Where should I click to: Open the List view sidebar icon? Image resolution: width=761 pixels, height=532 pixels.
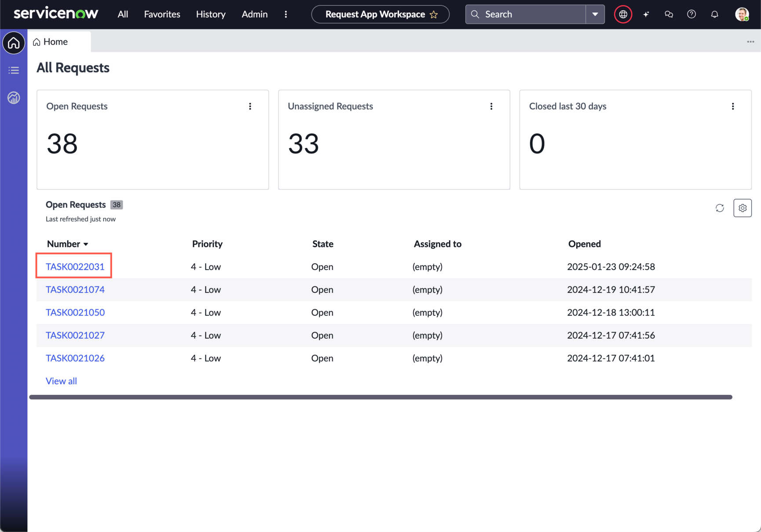(x=14, y=70)
